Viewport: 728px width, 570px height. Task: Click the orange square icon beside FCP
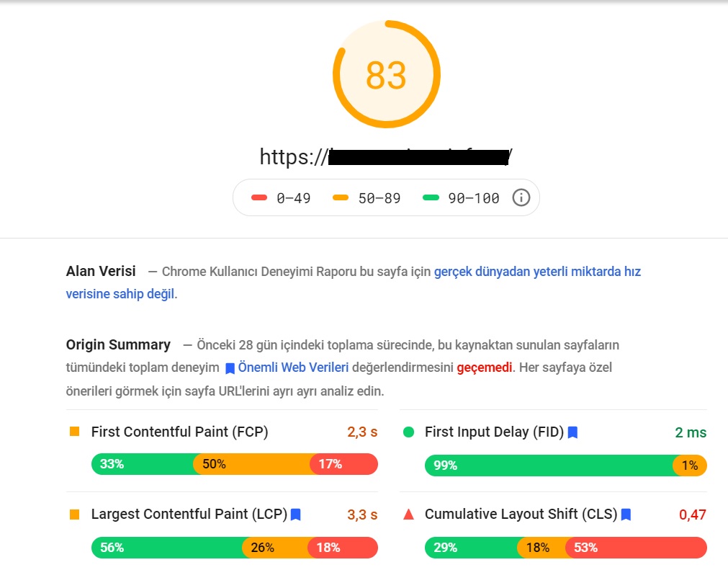coord(74,432)
